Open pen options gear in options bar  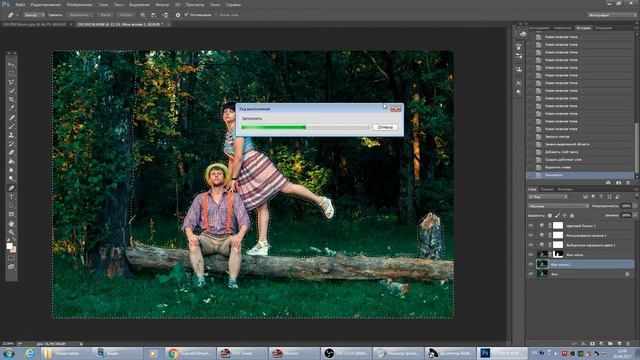pos(178,15)
